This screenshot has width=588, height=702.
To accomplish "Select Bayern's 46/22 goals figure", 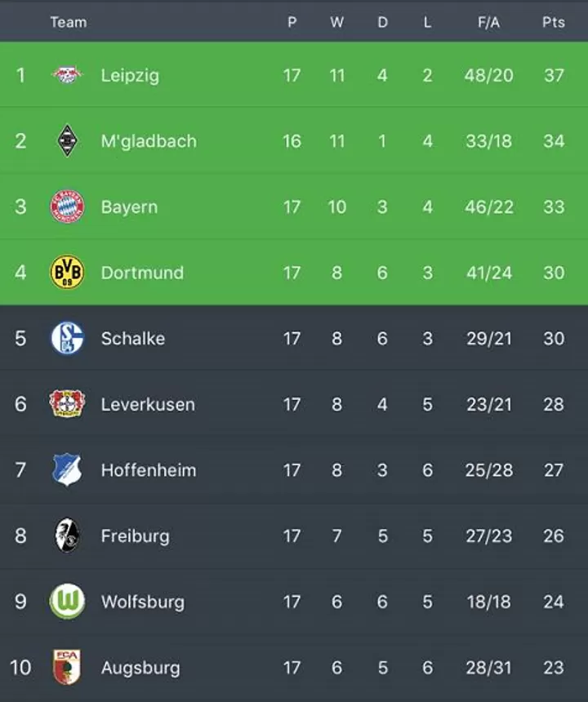I will pyautogui.click(x=488, y=207).
